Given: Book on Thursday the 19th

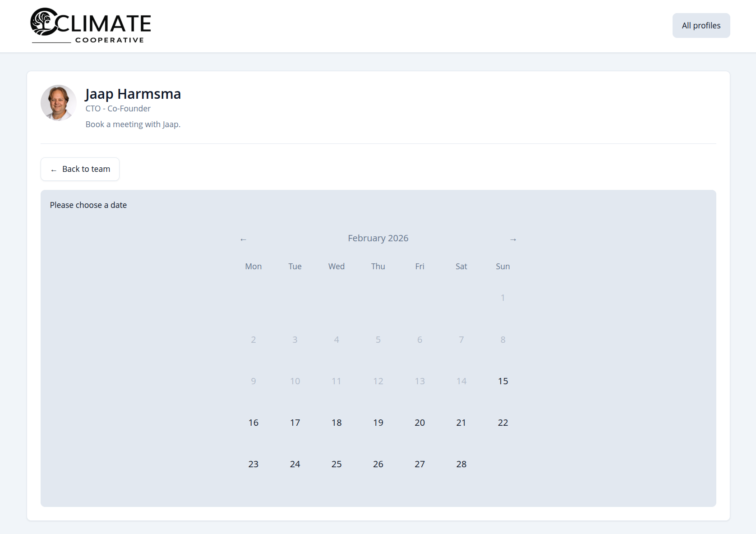Looking at the screenshot, I should pyautogui.click(x=378, y=423).
